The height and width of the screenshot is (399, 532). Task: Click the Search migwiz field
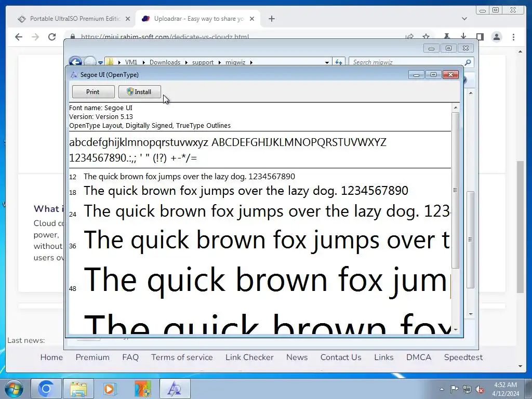click(406, 62)
